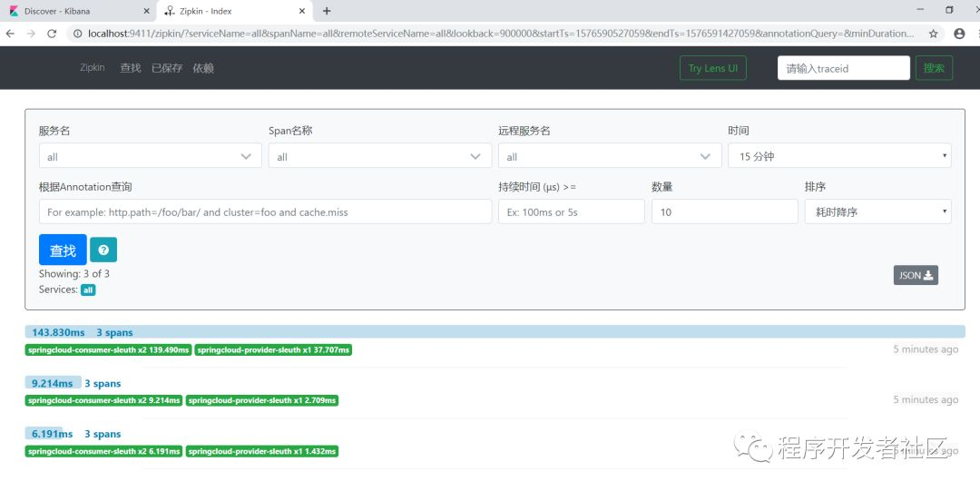Viewport: 980px width, 491px height.
Task: Click the browser back arrow
Action: [10, 34]
